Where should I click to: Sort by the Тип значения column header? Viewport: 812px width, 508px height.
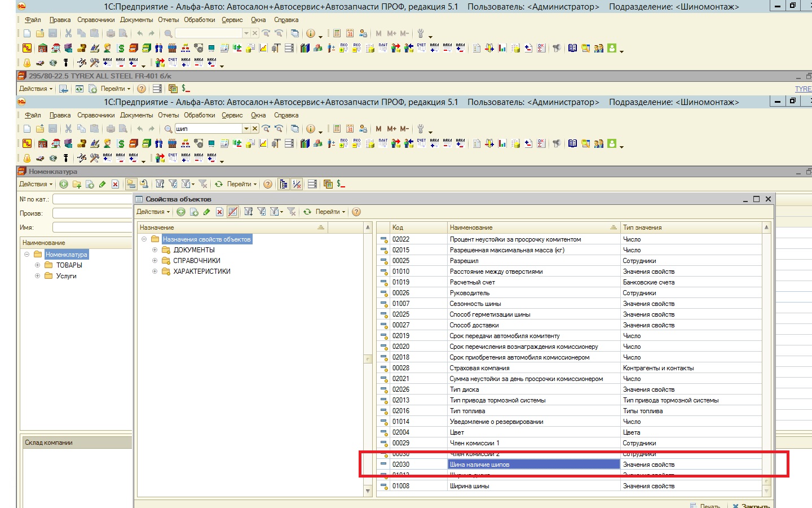[691, 227]
